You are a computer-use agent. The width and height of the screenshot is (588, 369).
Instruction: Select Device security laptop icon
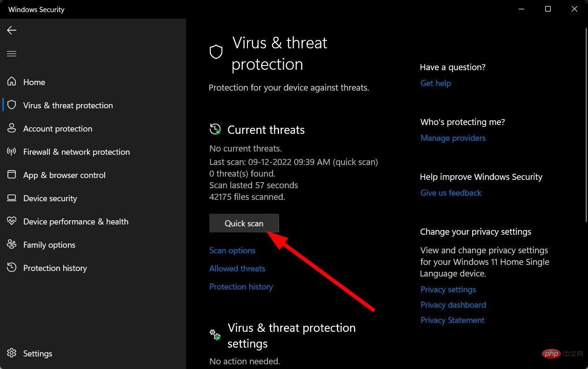click(x=12, y=198)
